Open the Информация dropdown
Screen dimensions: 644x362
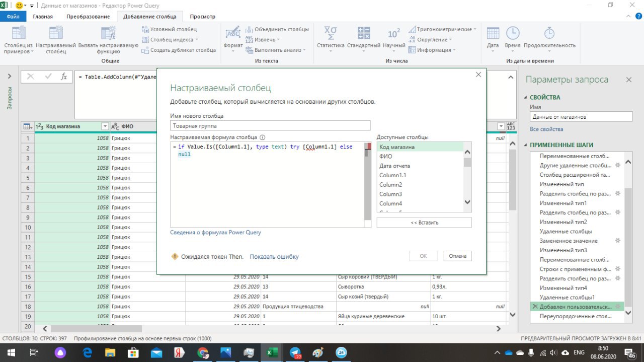432,50
